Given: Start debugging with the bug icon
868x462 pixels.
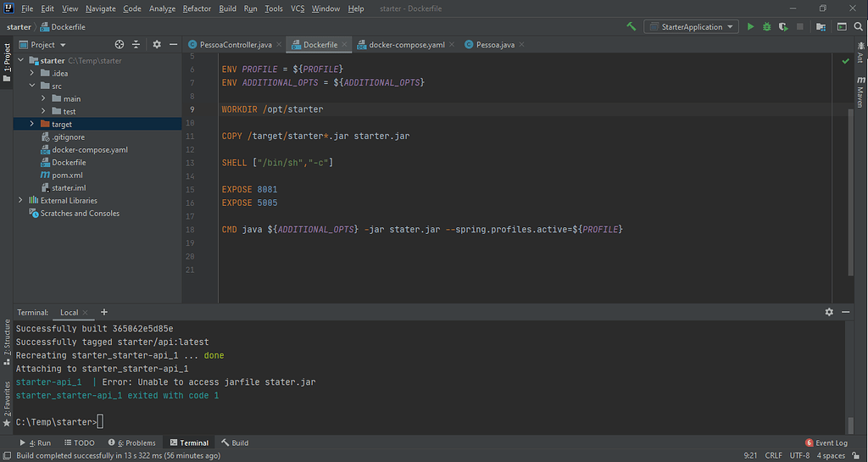Looking at the screenshot, I should tap(766, 27).
